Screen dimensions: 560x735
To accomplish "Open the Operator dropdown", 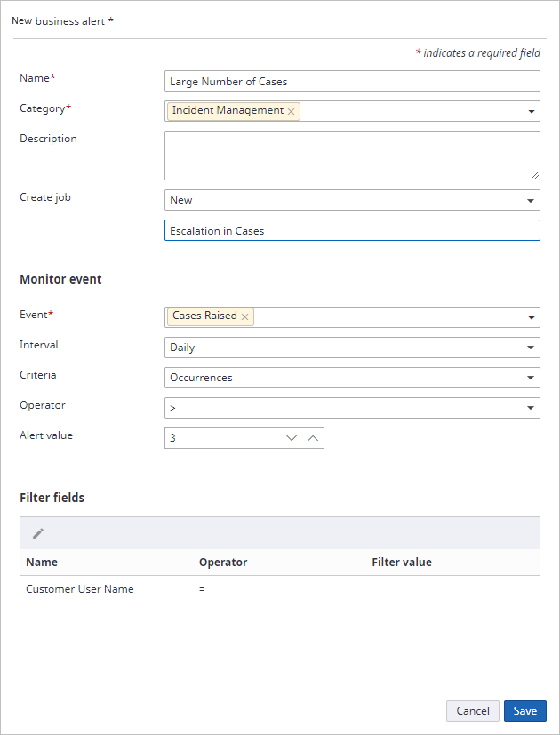I will [x=531, y=409].
